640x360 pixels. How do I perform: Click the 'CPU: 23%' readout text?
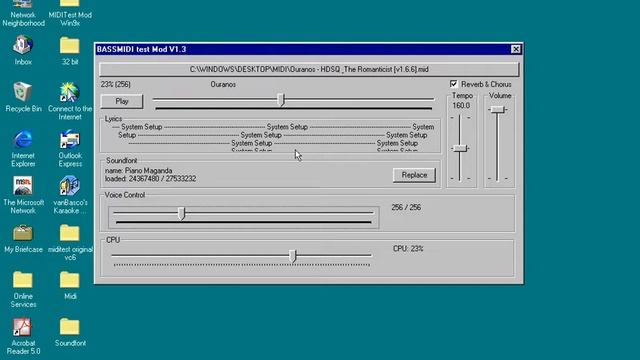[408, 249]
